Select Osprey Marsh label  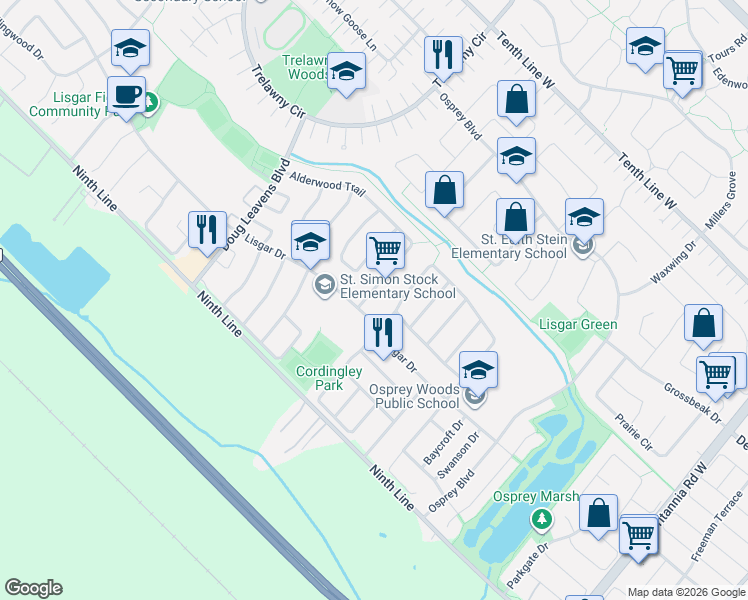pos(536,497)
